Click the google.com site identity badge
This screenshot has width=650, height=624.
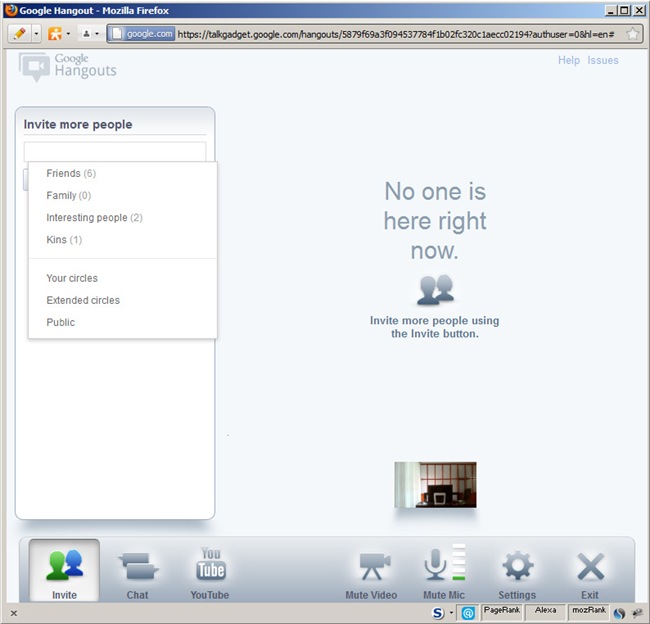[x=142, y=34]
